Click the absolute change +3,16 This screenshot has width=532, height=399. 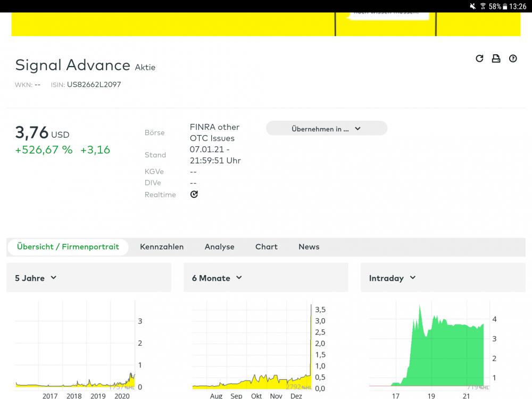[x=95, y=150]
